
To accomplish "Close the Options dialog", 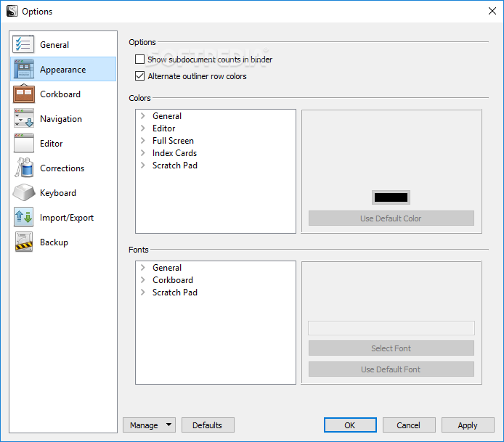I will click(x=492, y=11).
